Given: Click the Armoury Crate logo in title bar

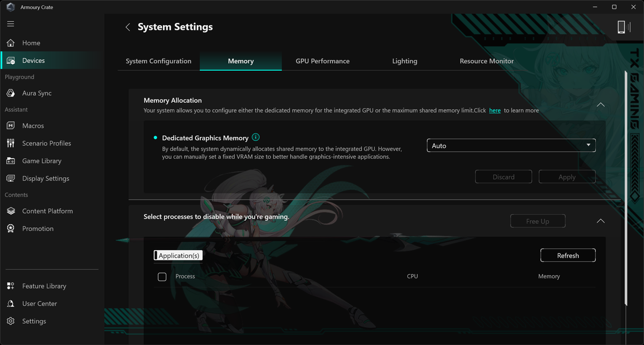Looking at the screenshot, I should tap(11, 7).
